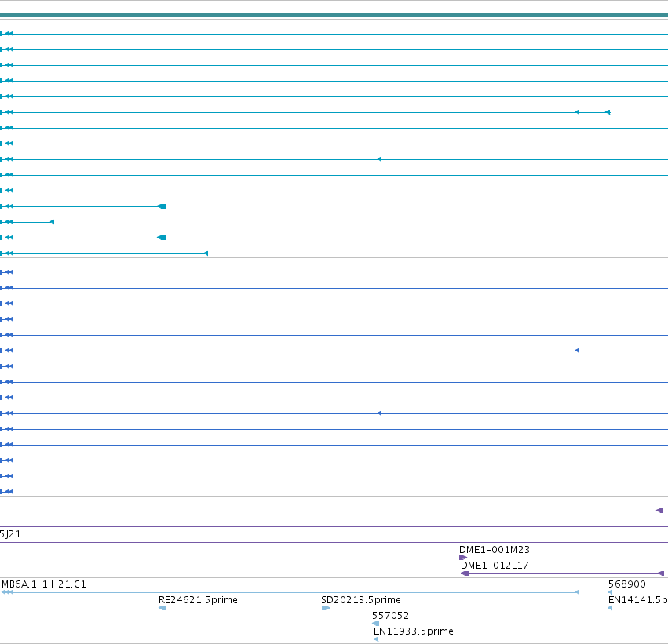Click the small glyph beneath the 557052 label

click(x=375, y=624)
